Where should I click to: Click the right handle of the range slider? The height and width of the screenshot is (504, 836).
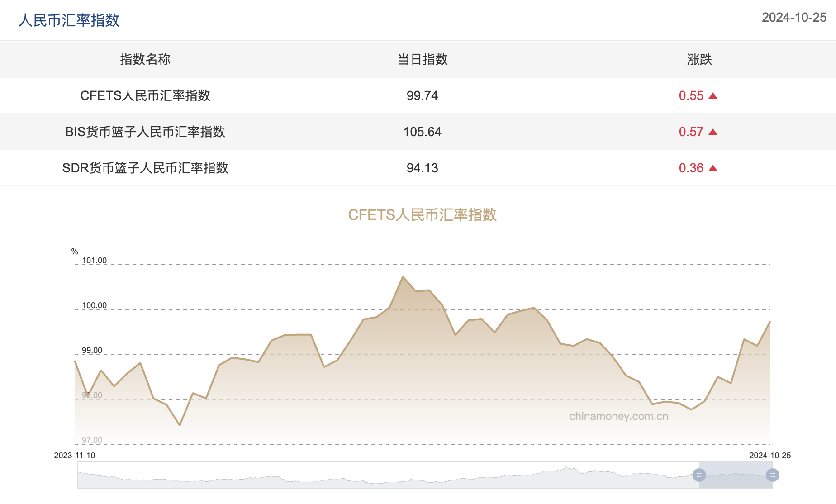[772, 475]
